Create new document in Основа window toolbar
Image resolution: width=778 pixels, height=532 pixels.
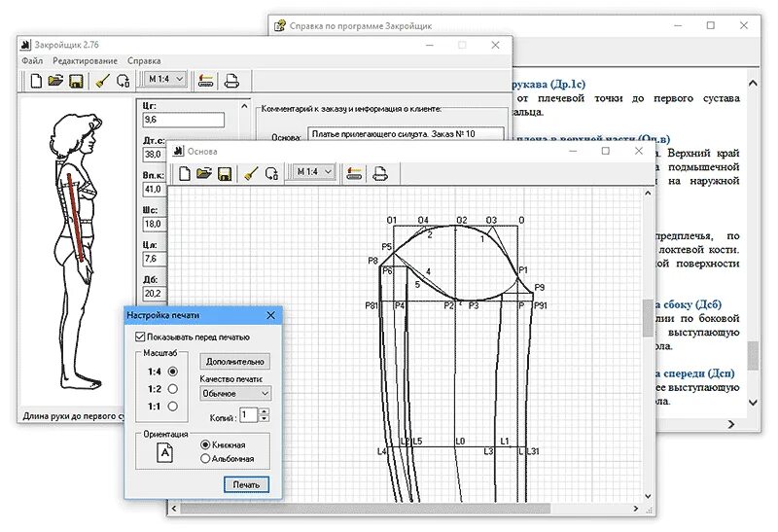(x=184, y=174)
